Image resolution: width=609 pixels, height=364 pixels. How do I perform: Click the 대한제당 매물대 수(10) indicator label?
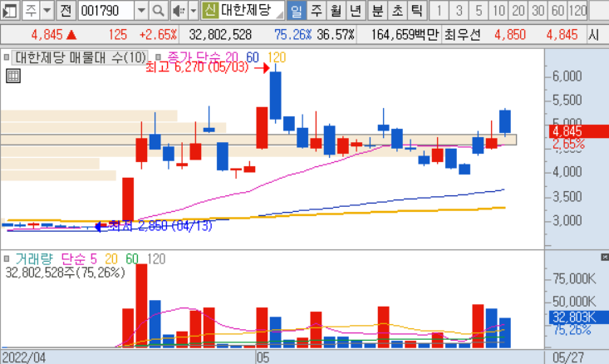81,58
